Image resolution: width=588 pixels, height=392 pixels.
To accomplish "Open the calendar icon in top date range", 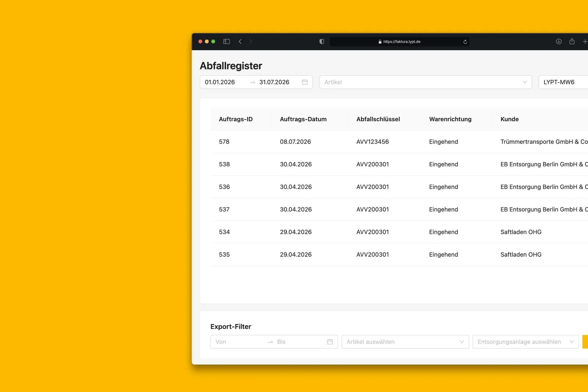I will tap(305, 82).
